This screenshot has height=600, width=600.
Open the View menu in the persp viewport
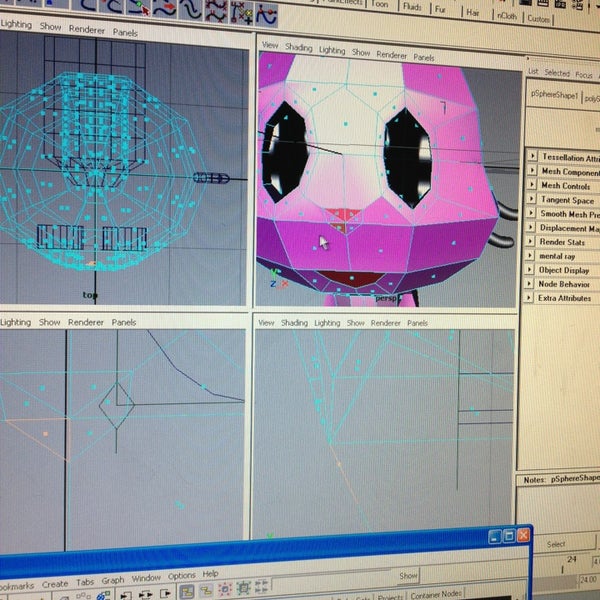click(x=270, y=45)
